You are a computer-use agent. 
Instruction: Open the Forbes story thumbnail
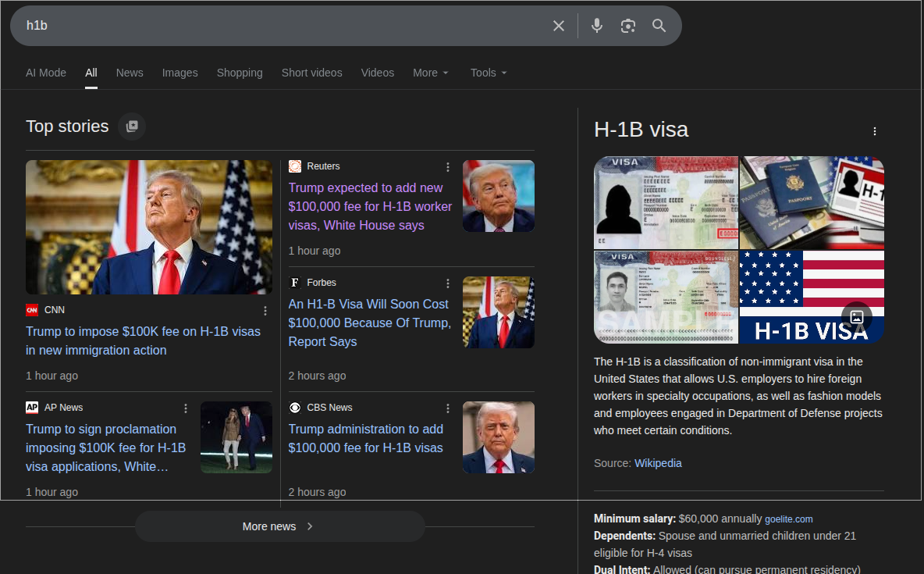tap(499, 312)
